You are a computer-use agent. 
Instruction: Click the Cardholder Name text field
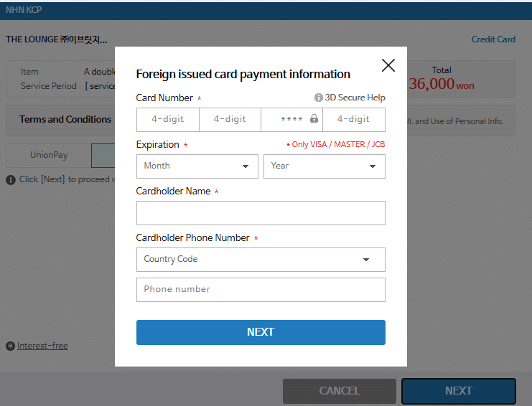pos(261,213)
